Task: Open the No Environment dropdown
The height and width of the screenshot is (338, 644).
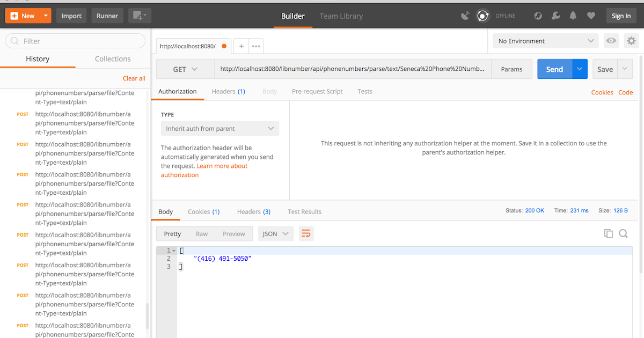Action: click(545, 41)
